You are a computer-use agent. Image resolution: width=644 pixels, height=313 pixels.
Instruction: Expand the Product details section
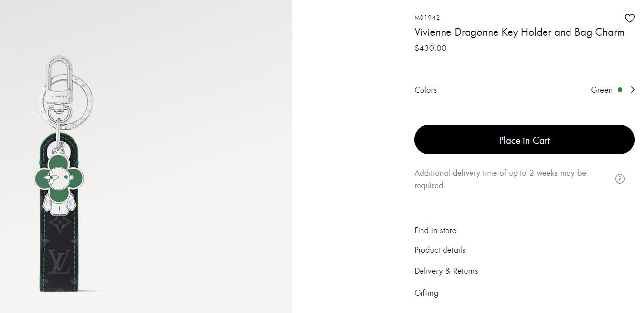pyautogui.click(x=439, y=250)
